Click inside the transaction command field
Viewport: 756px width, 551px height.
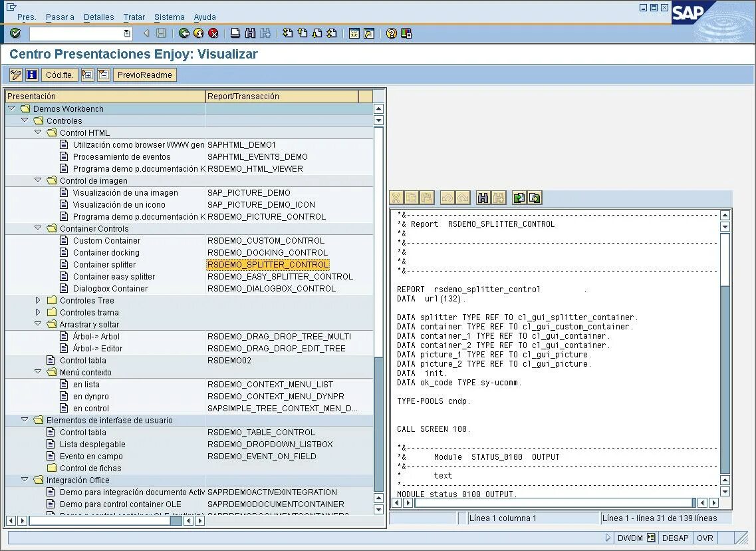(76, 33)
